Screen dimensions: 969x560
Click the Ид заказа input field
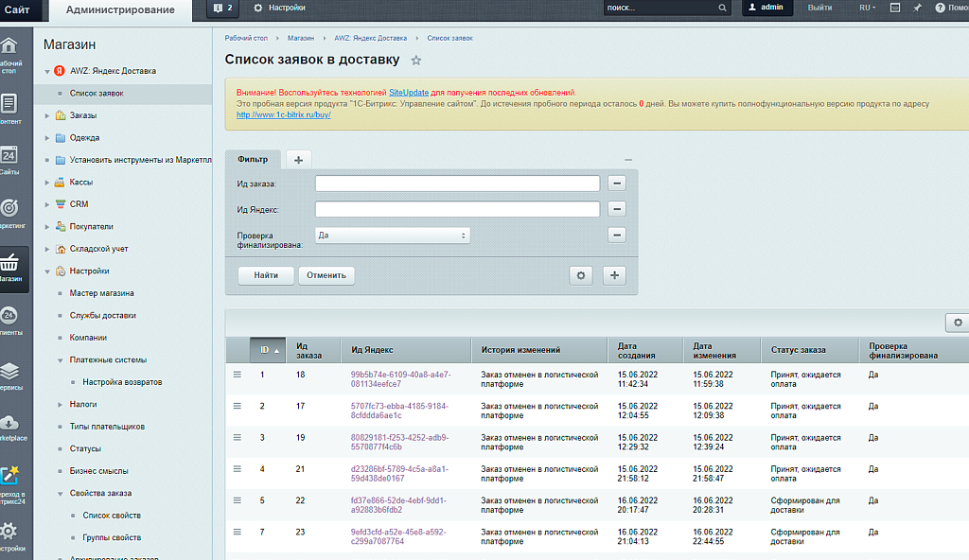pos(457,184)
